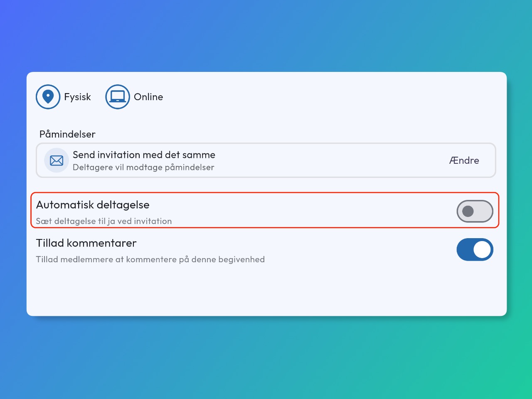Image resolution: width=532 pixels, height=399 pixels.
Task: Select the Online laptop icon
Action: (x=118, y=97)
